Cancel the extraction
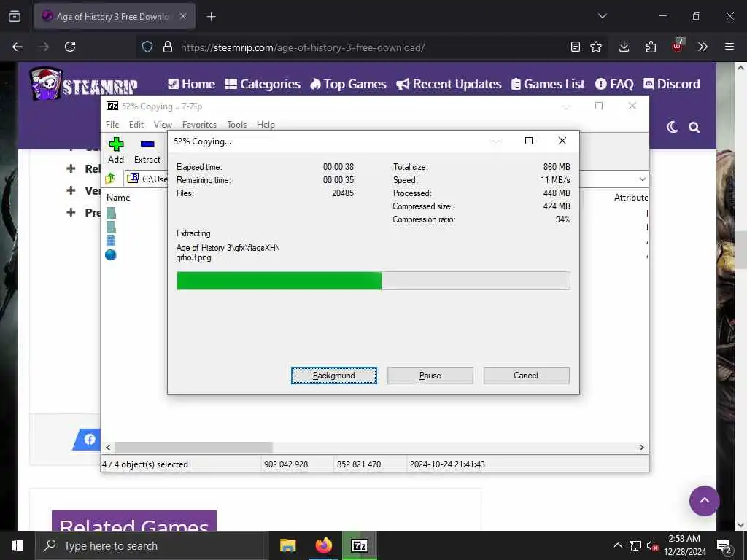The height and width of the screenshot is (560, 747). click(x=526, y=376)
